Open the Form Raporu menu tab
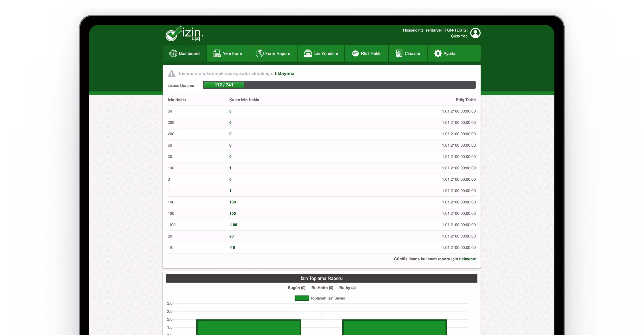644x335 pixels. click(x=278, y=54)
